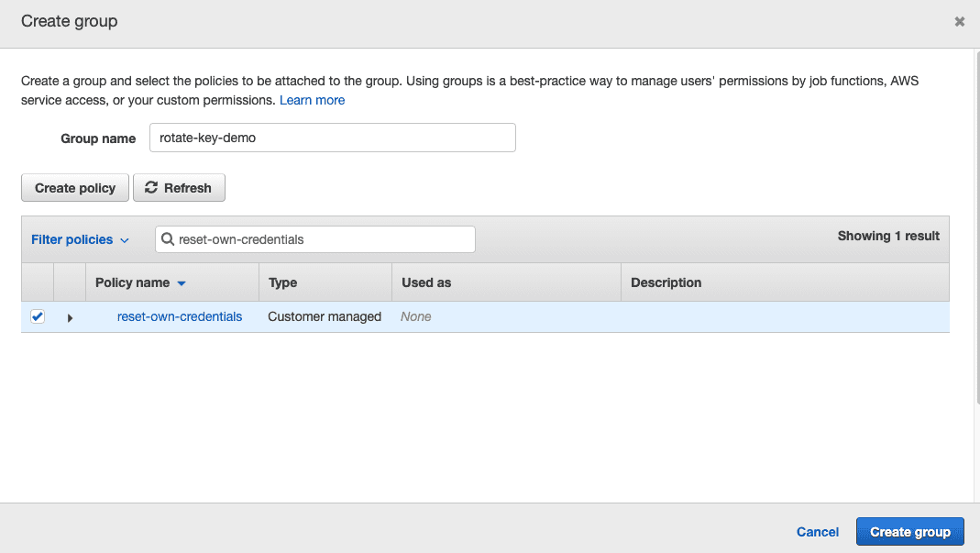Uncheck the reset-own-credentials policy checkbox
Image resolution: width=980 pixels, height=553 pixels.
[36, 315]
